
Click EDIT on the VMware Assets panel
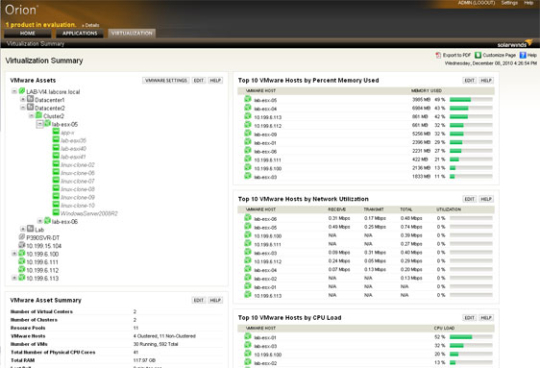(199, 81)
